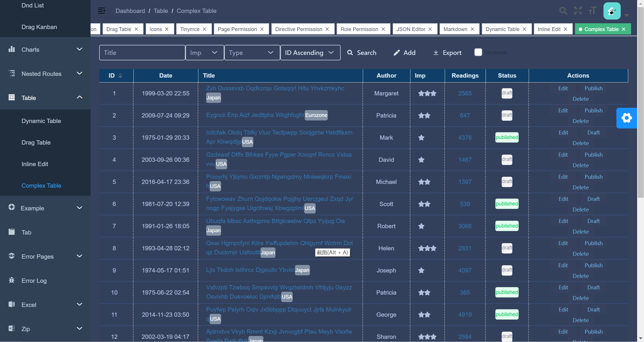Click the Export button
Screen dimensions: 644x342
click(x=447, y=53)
